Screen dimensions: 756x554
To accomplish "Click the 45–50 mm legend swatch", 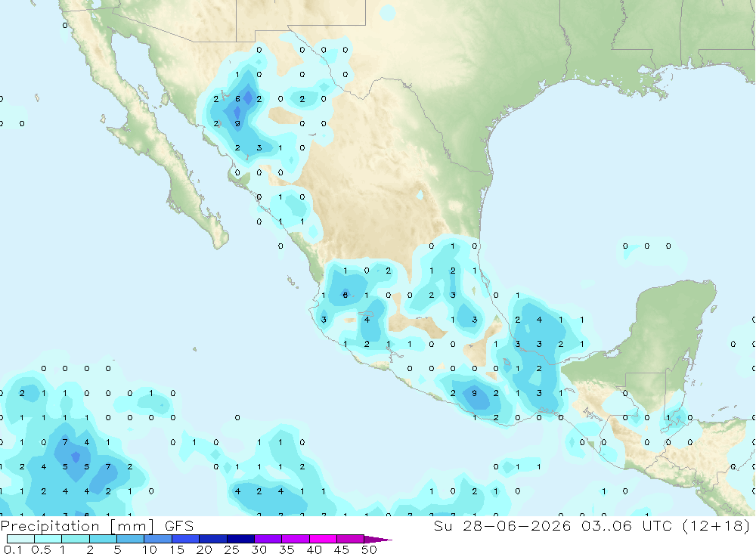I will tap(351, 539).
